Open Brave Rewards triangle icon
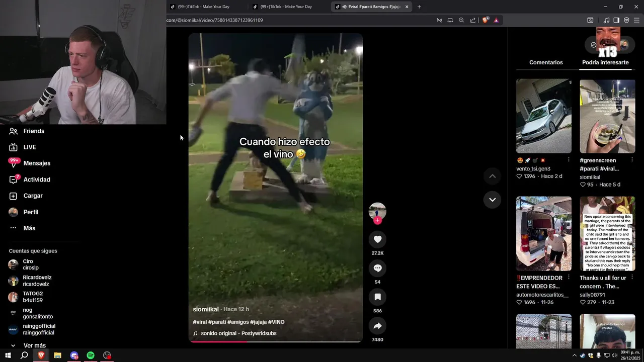The width and height of the screenshot is (644, 362). point(496,20)
